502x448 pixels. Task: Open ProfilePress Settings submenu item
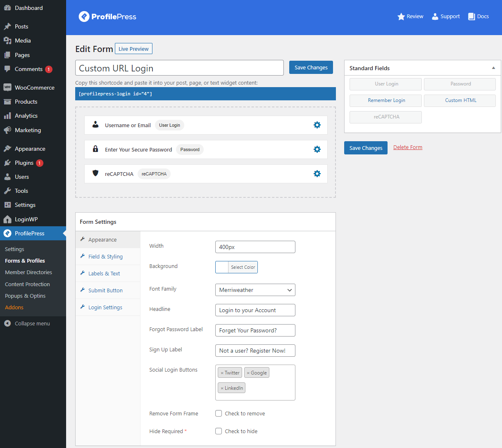coord(14,249)
